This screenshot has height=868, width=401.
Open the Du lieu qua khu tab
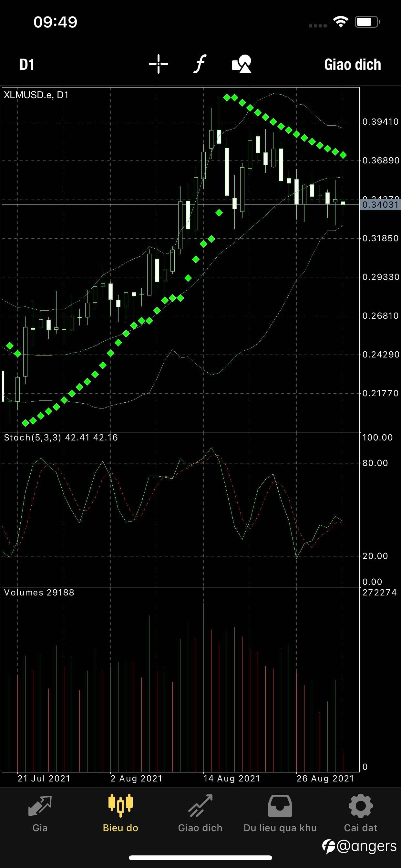pos(280,813)
